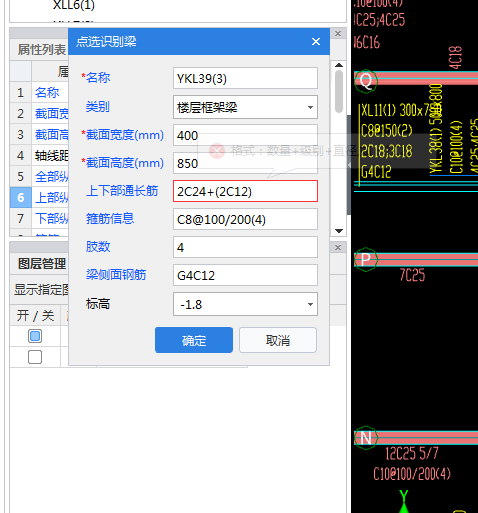Open the 图层管理 tab
Image resolution: width=478 pixels, height=513 pixels.
(42, 263)
